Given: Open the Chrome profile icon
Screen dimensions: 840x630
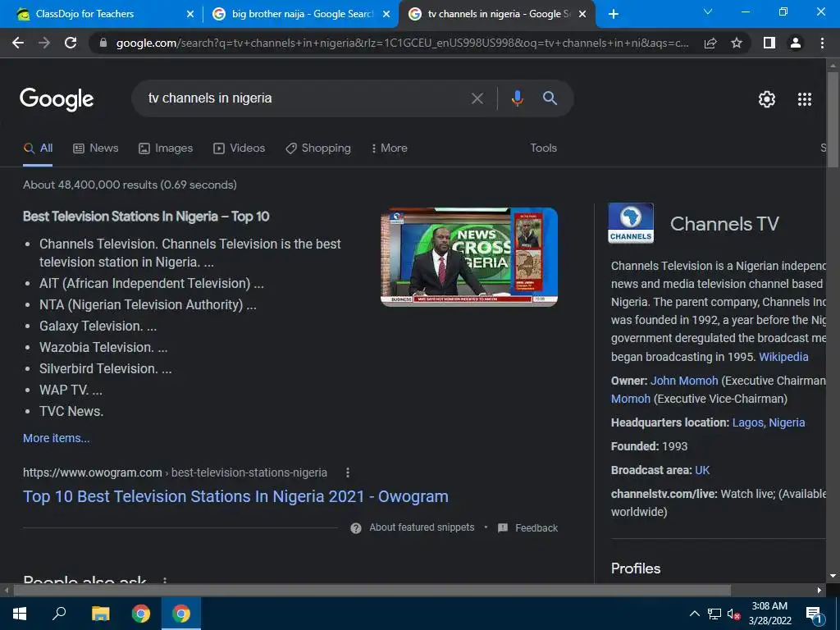Looking at the screenshot, I should 796,43.
